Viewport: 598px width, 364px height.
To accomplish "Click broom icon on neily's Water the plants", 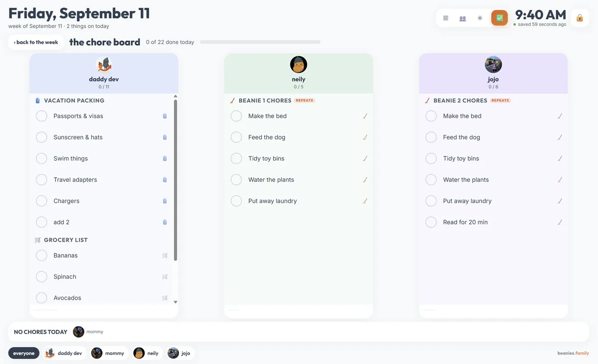I will point(365,180).
